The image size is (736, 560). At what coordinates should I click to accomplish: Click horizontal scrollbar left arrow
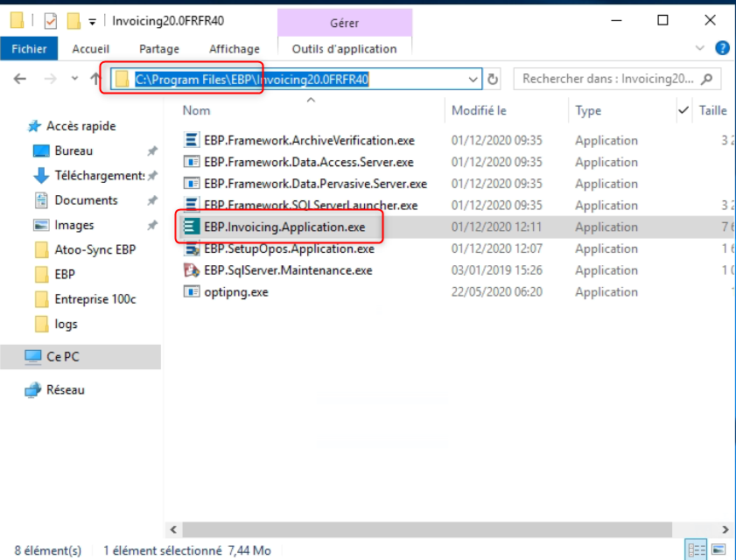[x=173, y=529]
